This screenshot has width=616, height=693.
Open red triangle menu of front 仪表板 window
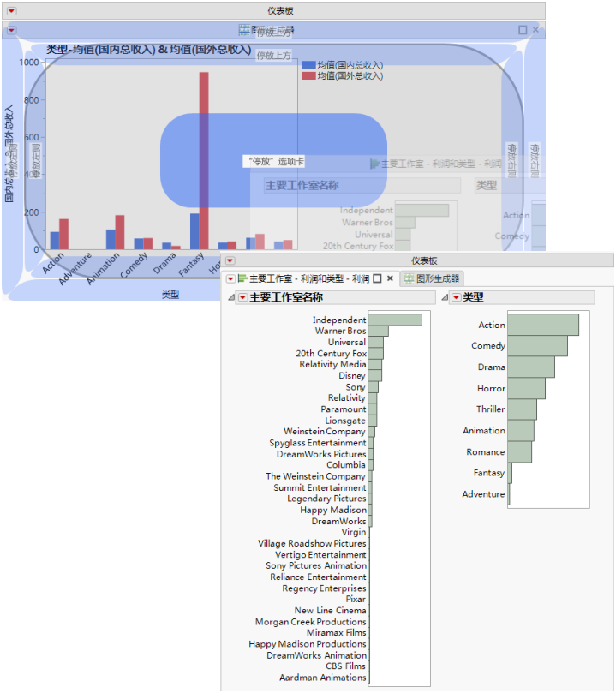point(230,260)
